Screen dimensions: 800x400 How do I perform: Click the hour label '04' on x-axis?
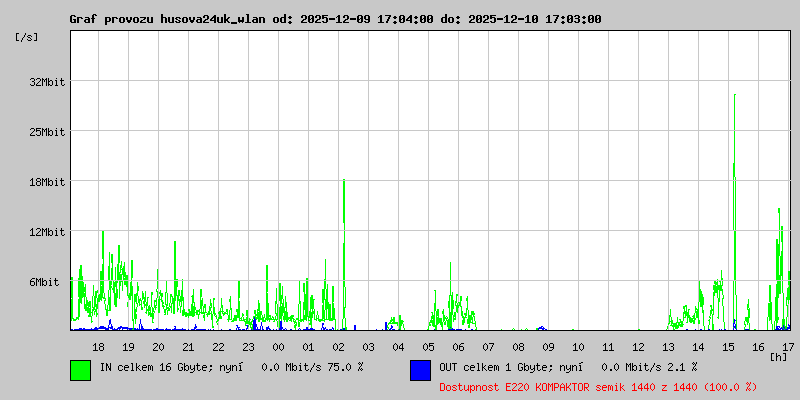pos(398,347)
